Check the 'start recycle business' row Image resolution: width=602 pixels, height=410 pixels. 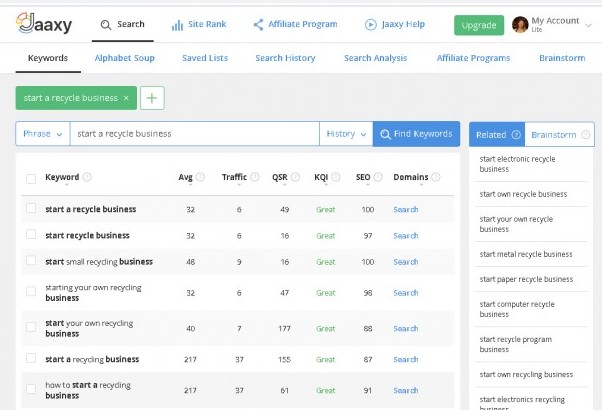[31, 235]
